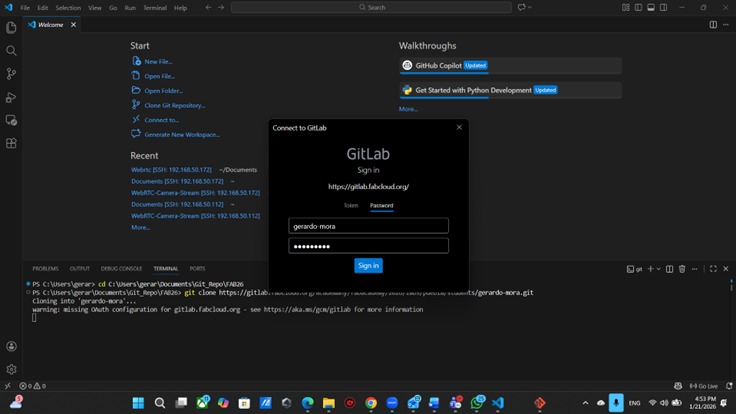Go forward using the title bar arrow
Screen dimensions: 736x414
tap(221, 8)
